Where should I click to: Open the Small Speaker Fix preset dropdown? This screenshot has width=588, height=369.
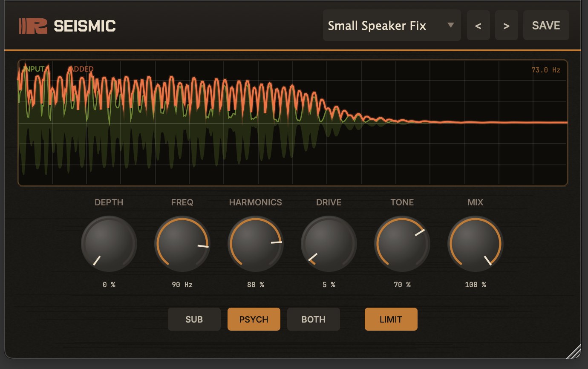pos(392,26)
